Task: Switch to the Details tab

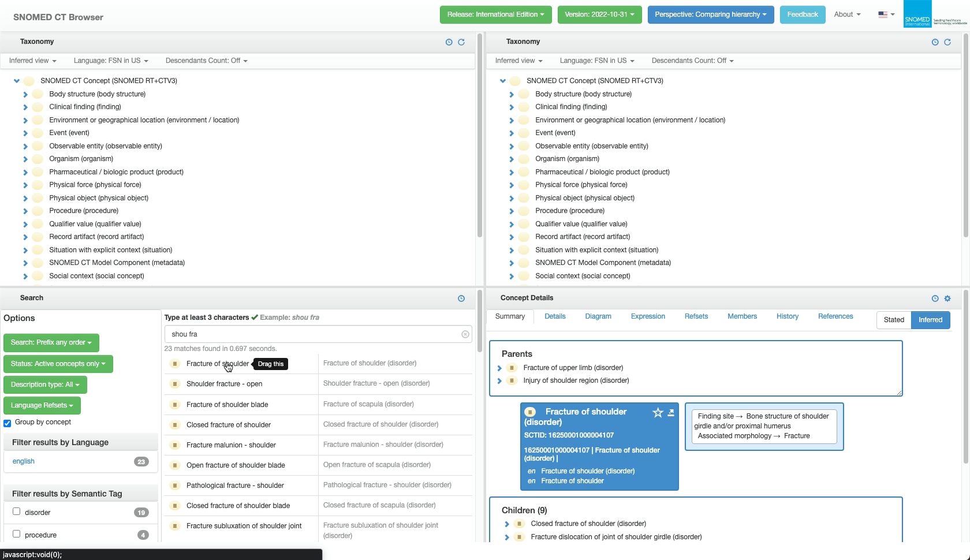Action: click(x=555, y=316)
